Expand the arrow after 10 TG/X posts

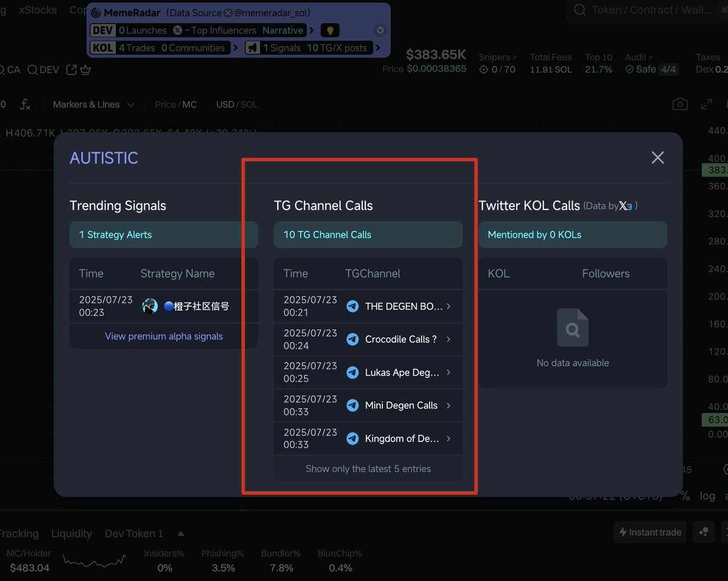click(x=378, y=48)
